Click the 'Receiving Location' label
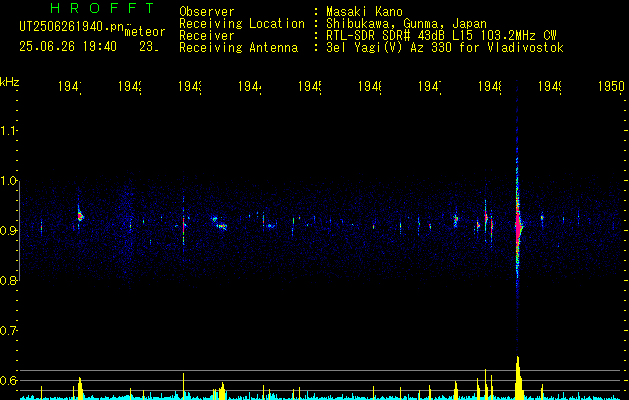This screenshot has width=629, height=400. 242,24
